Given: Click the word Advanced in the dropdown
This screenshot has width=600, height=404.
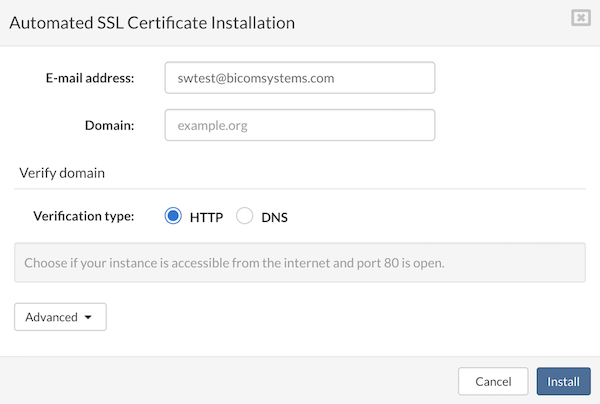Looking at the screenshot, I should pos(51,317).
